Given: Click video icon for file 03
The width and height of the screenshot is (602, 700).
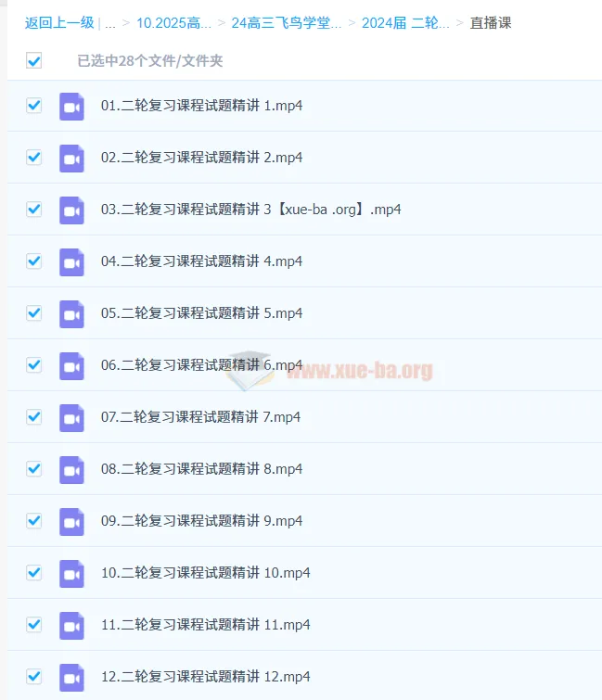Looking at the screenshot, I should [x=71, y=210].
